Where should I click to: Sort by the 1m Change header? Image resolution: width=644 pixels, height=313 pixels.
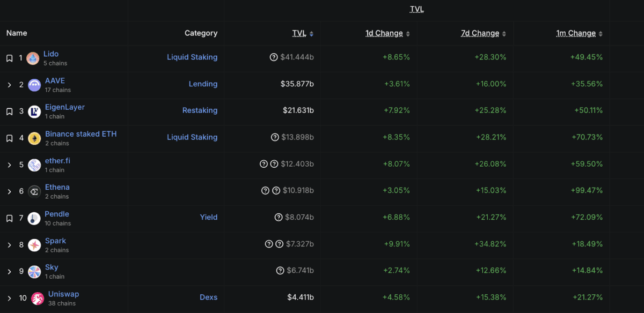pos(576,33)
